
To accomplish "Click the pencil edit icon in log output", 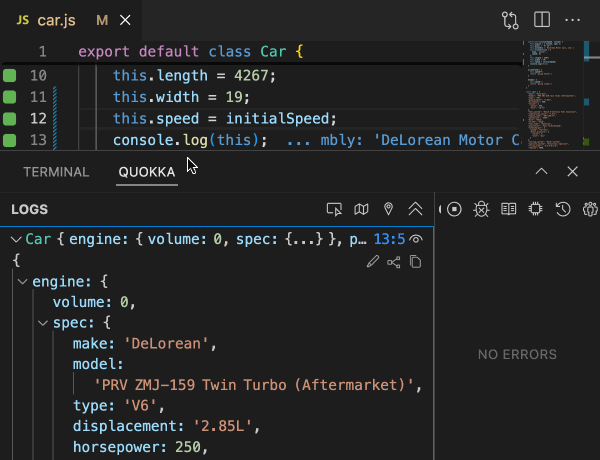I will coord(373,262).
